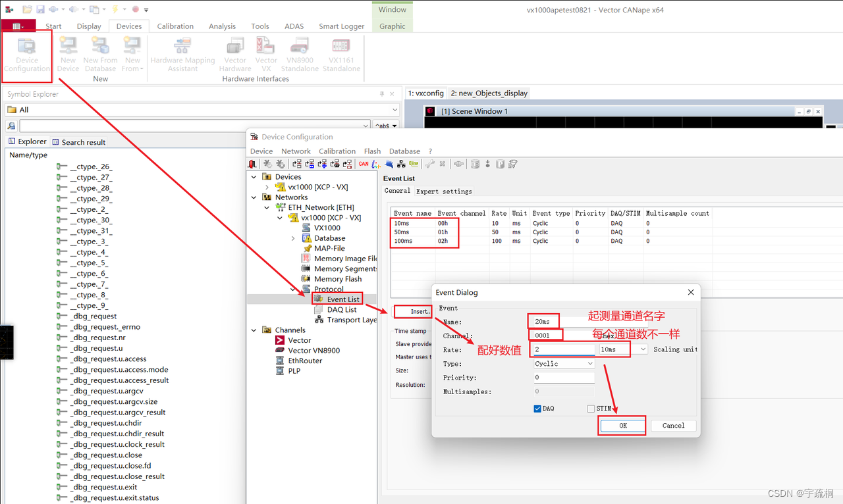Click the DB database icon in toolbar

pos(475,164)
